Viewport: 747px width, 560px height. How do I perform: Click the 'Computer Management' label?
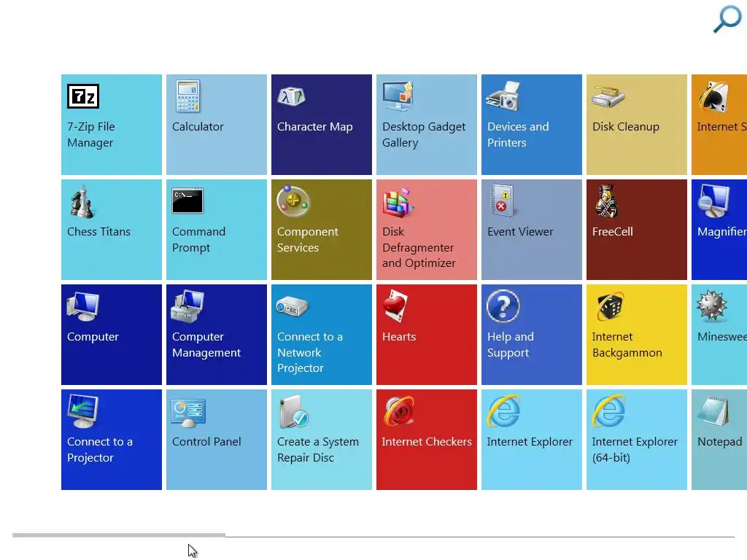206,345
